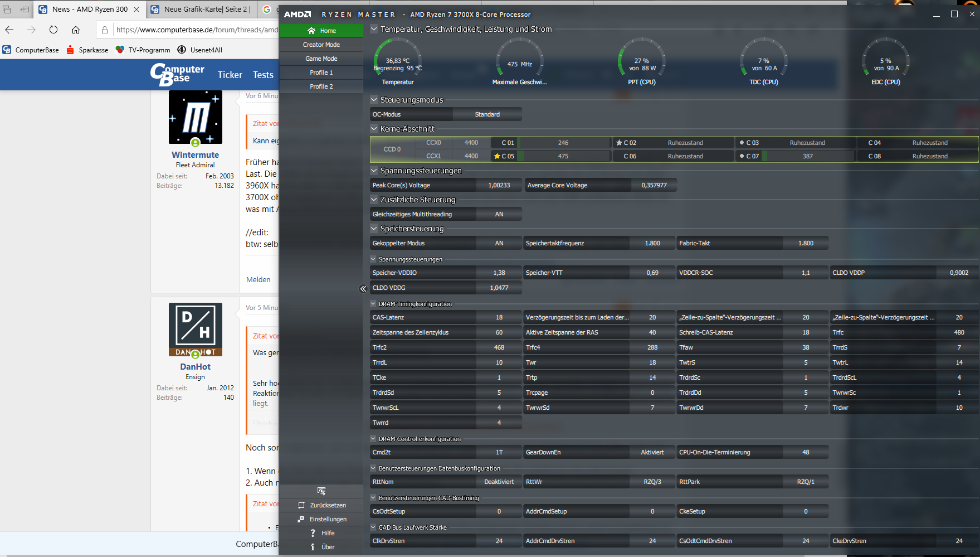Viewport: 980px width, 557px height.
Task: Open the DanHot profile link
Action: coord(195,367)
